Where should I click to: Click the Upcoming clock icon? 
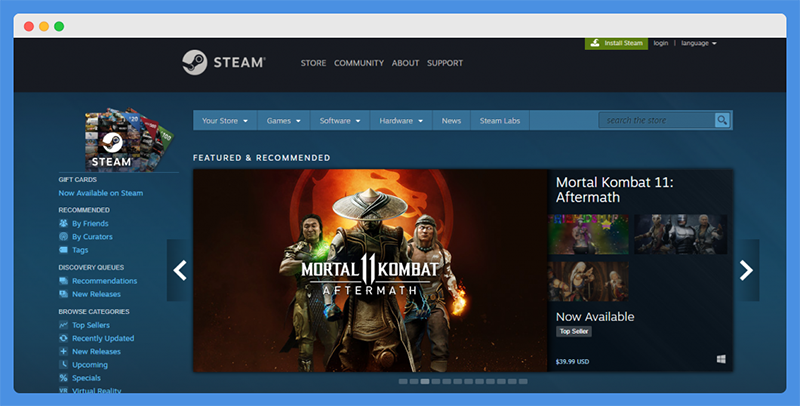click(x=63, y=365)
